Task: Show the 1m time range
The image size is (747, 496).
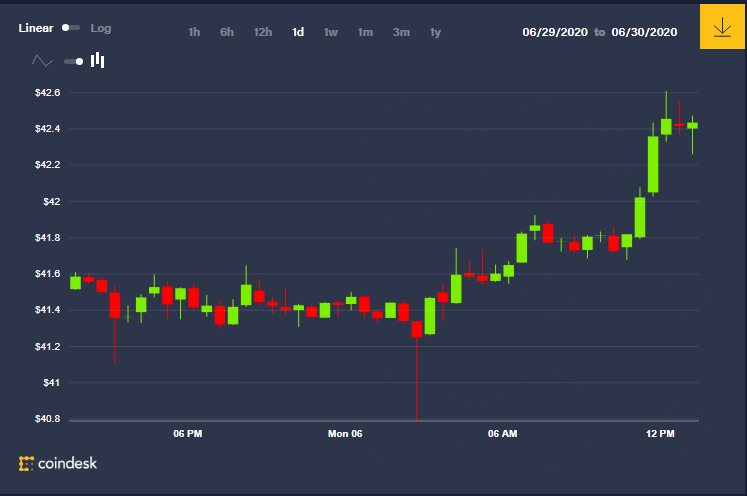Action: click(365, 32)
